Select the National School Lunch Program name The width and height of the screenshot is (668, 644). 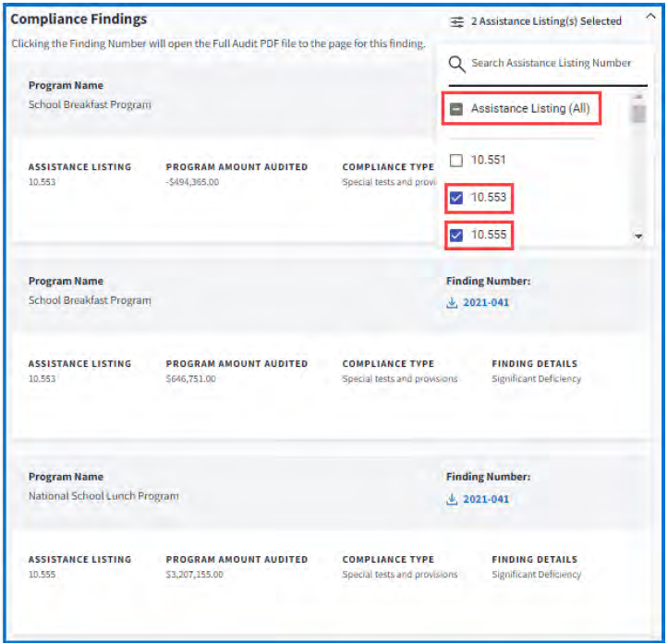tap(103, 496)
